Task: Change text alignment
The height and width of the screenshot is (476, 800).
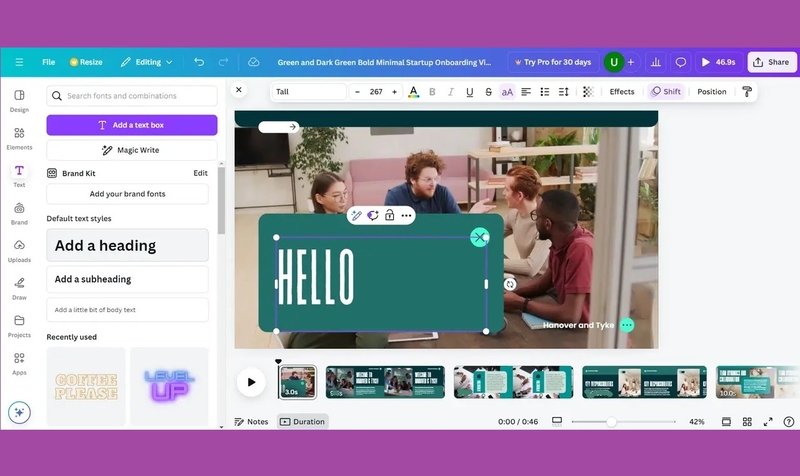Action: point(526,92)
